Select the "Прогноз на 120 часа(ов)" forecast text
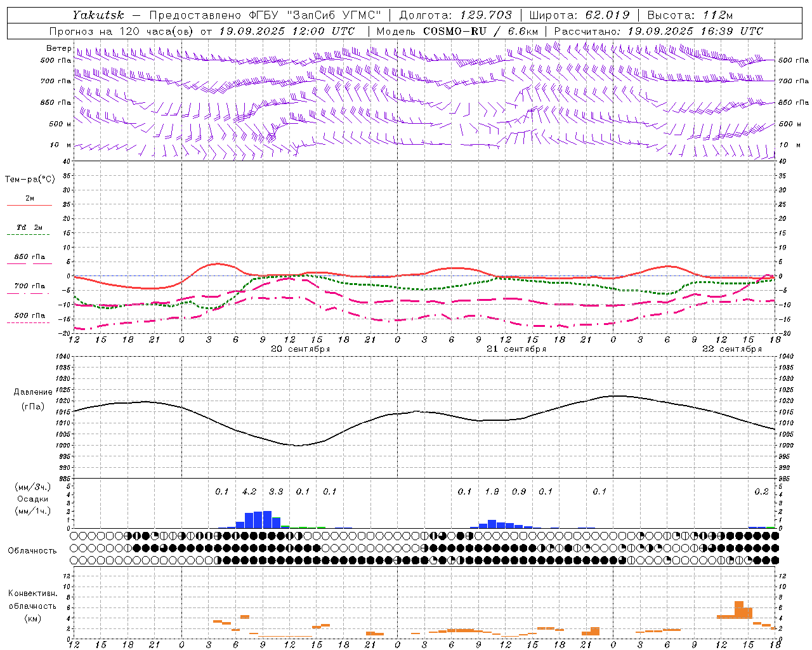 point(122,31)
